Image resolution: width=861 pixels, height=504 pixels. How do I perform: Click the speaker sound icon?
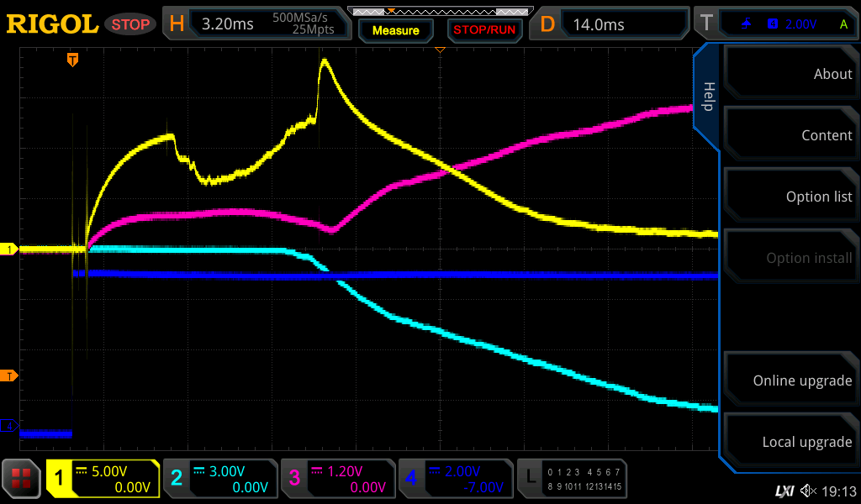(808, 490)
